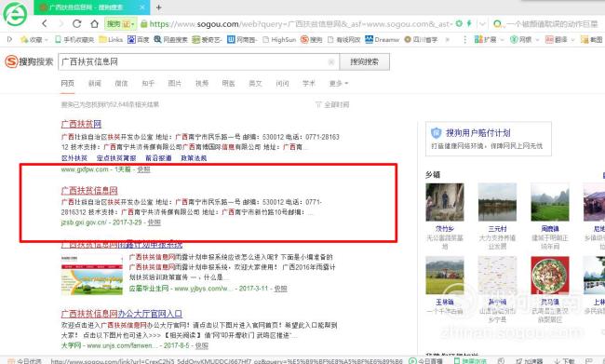605x364 pixels.
Task: Open the HighSun bookmark
Action: click(x=279, y=39)
